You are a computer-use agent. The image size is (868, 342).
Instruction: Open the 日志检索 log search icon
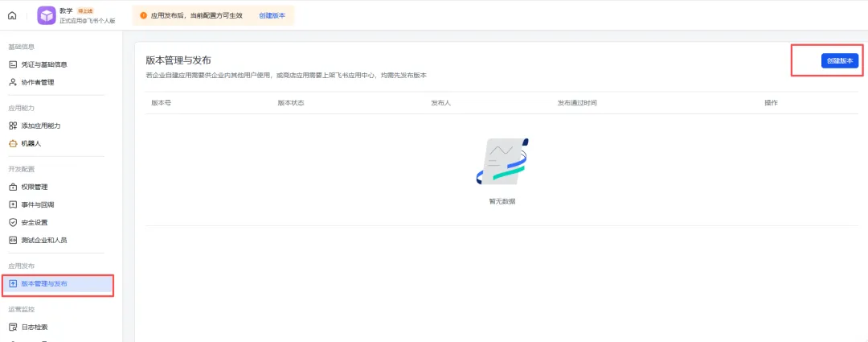14,327
